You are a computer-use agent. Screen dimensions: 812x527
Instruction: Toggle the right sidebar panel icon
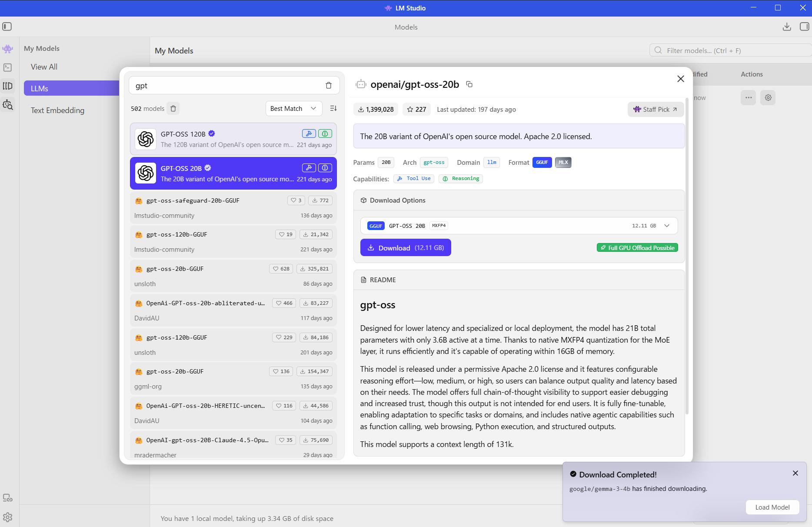click(804, 27)
